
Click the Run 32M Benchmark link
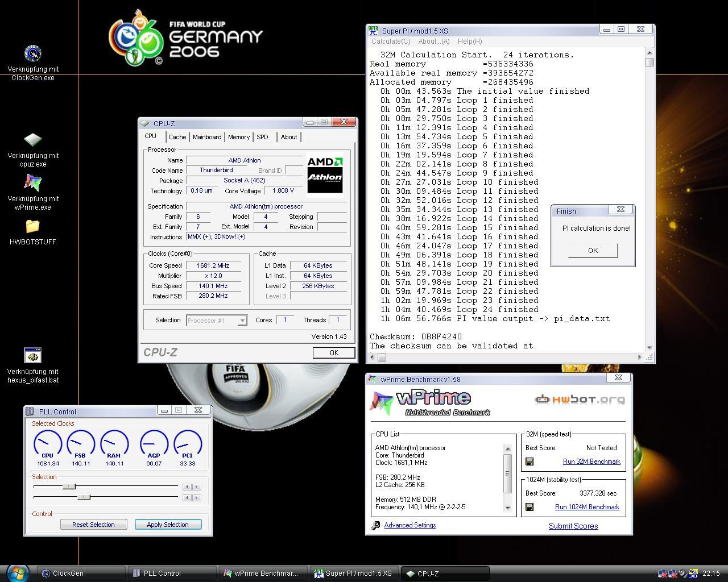(591, 462)
